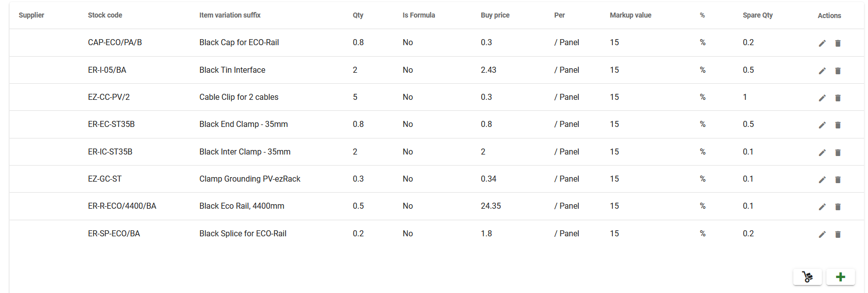The height and width of the screenshot is (293, 868).
Task: Delete the ER-I-05/BA row using trash icon
Action: click(837, 71)
